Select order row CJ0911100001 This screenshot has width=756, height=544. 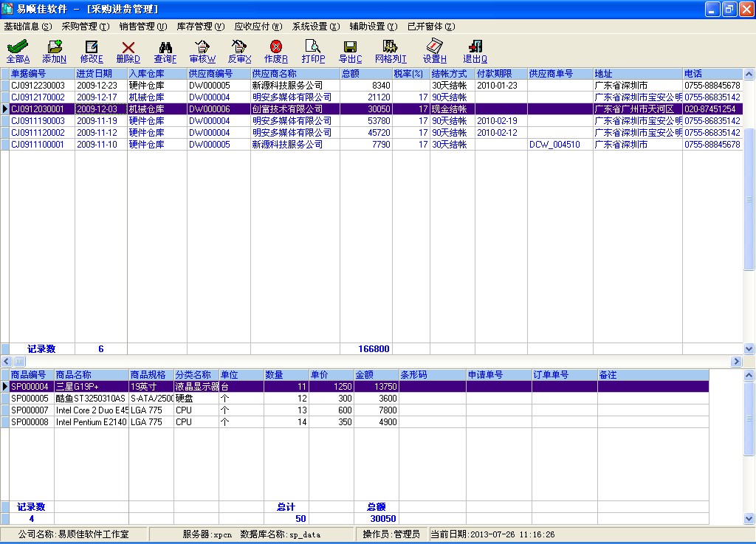click(371, 145)
